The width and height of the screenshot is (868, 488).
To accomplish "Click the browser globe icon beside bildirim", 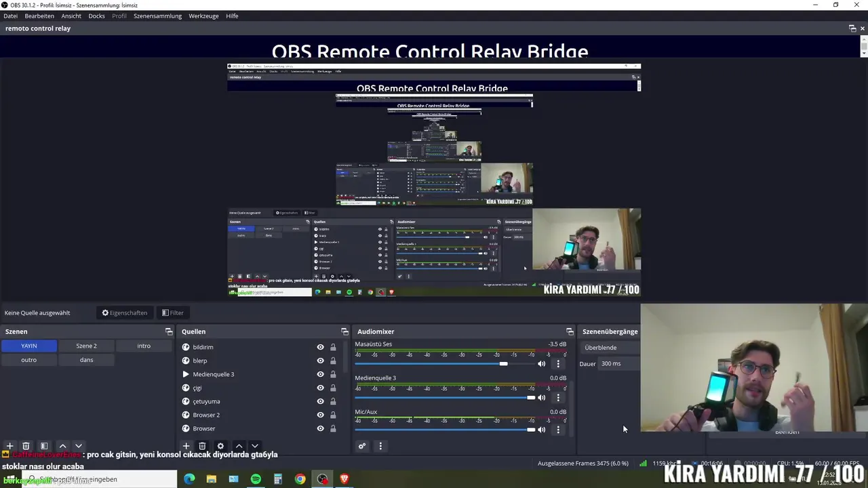I will (x=186, y=347).
